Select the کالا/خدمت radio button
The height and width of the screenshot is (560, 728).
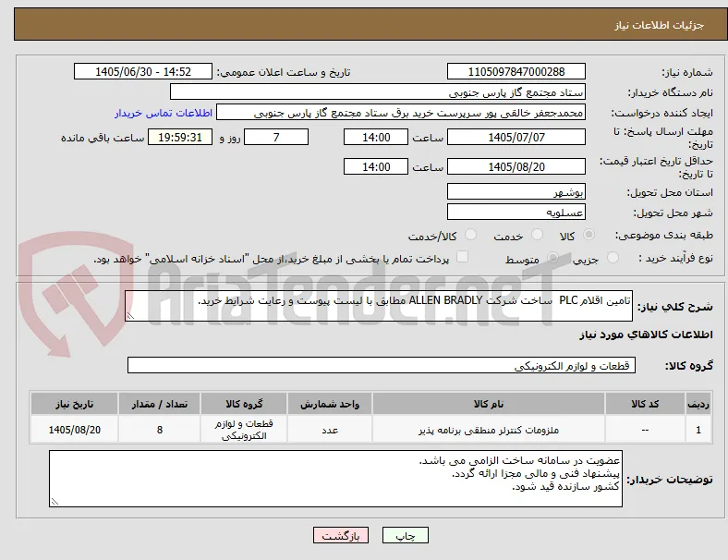click(470, 235)
